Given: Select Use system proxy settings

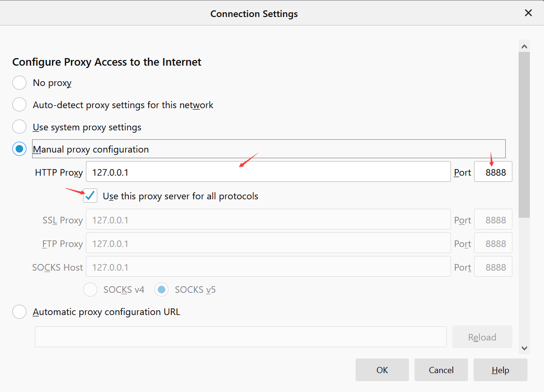Looking at the screenshot, I should [x=19, y=127].
